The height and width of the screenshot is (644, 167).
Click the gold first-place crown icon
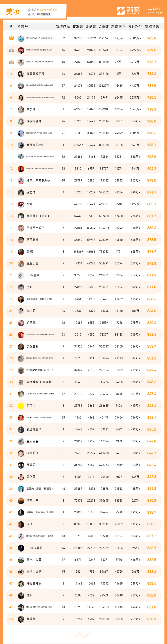(11, 38)
